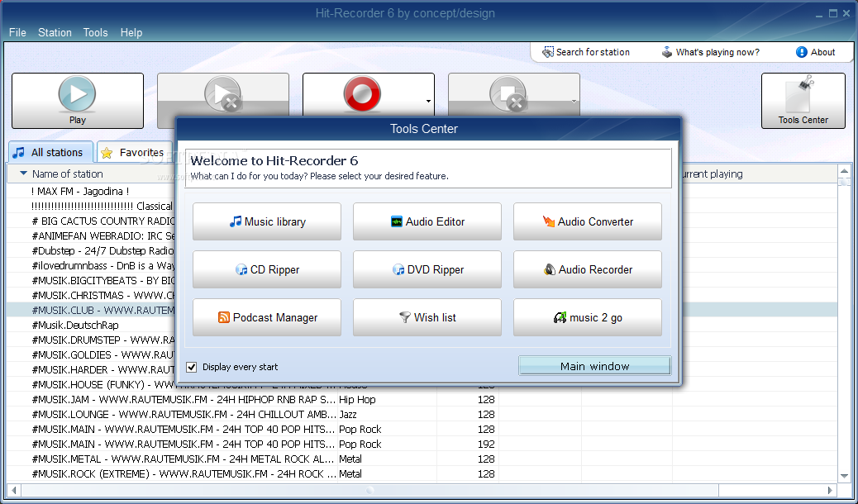Select the ! MAX FM - Jagodina ! station
Viewport: 858px width, 504px height.
[x=91, y=192]
